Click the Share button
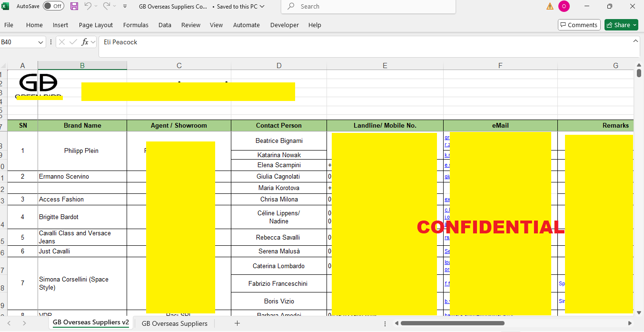Screen dimensions: 644x332 click(621, 25)
